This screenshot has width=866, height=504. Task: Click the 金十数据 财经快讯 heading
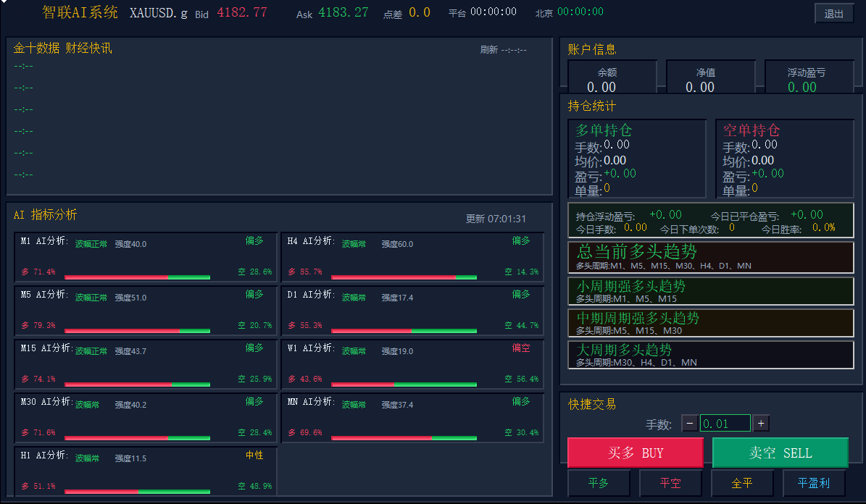62,48
